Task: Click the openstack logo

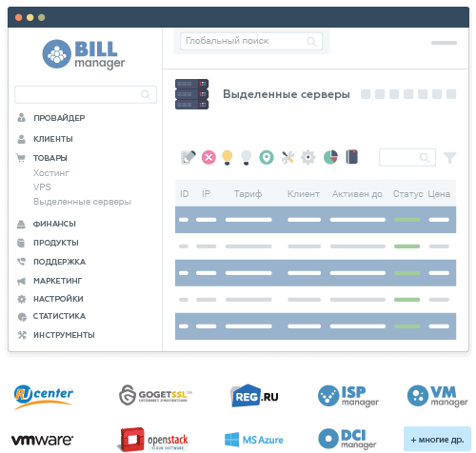Action: click(x=154, y=440)
